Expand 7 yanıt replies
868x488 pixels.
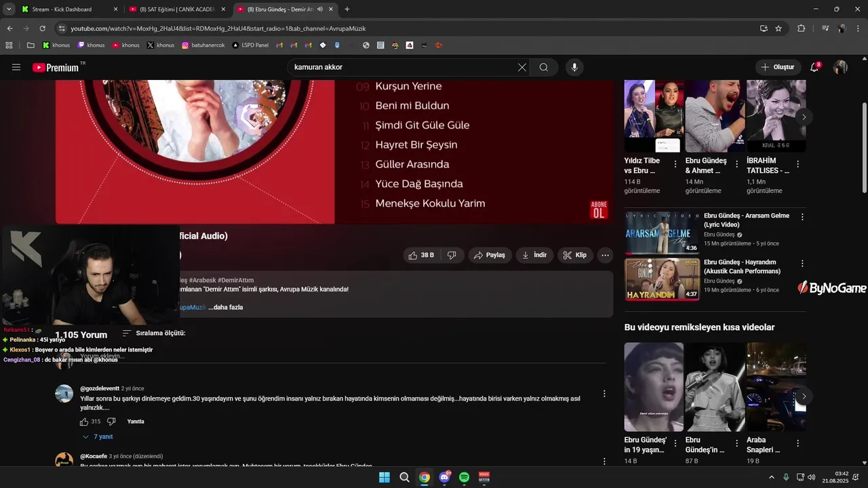click(x=97, y=436)
